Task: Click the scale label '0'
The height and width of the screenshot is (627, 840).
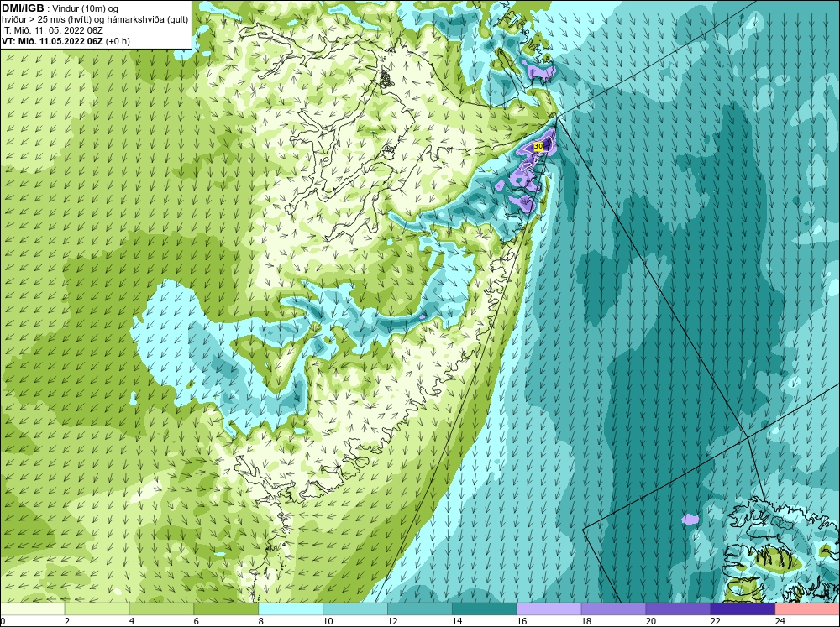Action: 3,621
